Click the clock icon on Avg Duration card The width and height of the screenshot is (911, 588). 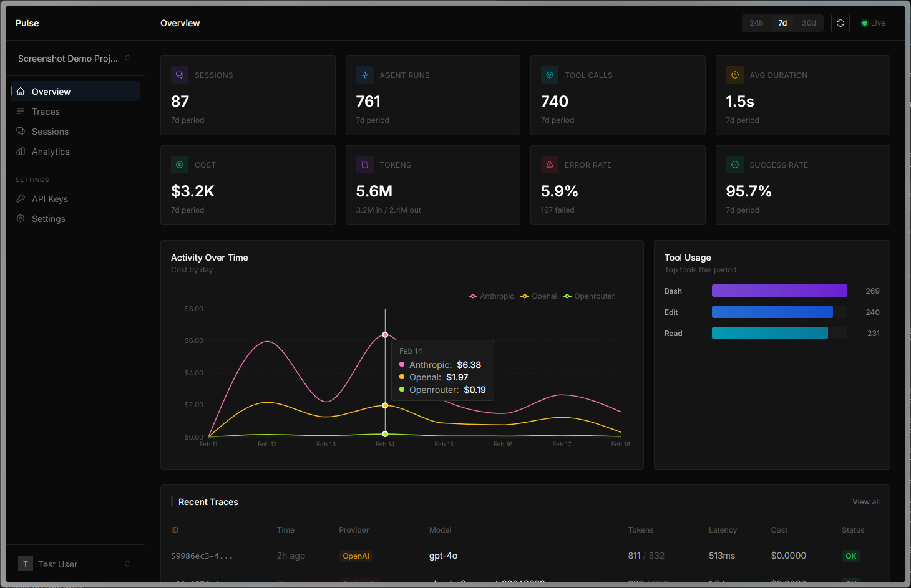pos(734,74)
